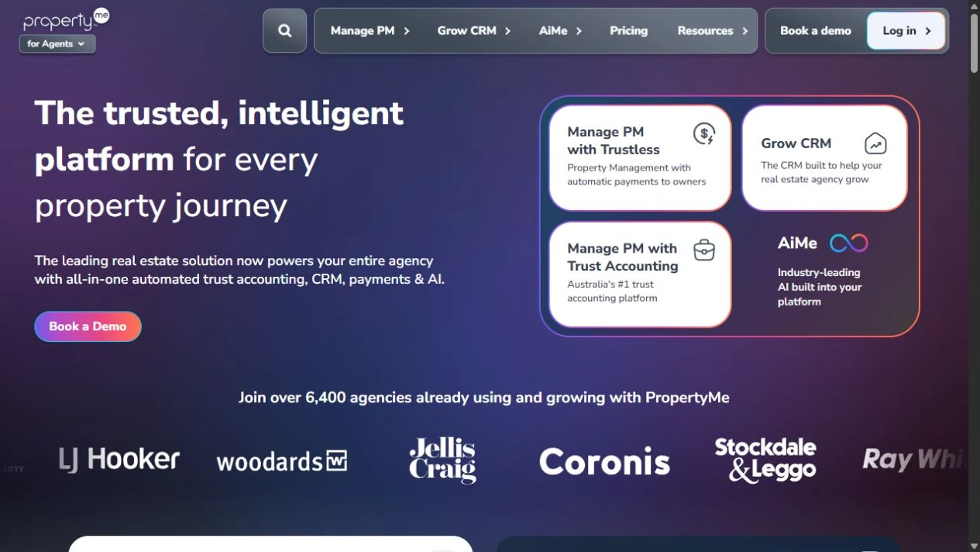Click the house growth chart icon
Viewport: 980px width, 552px height.
(x=875, y=143)
